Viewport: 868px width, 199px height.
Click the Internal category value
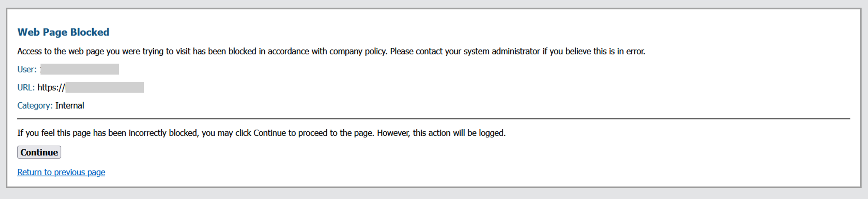(70, 106)
